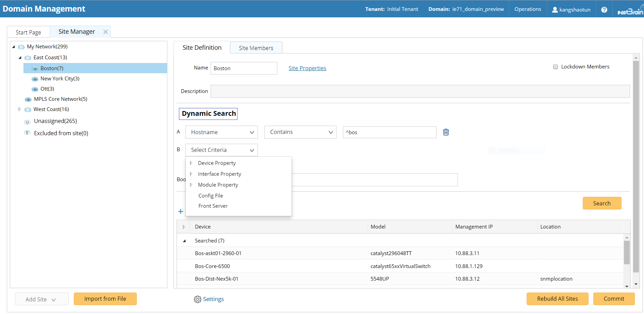This screenshot has width=644, height=314.
Task: Click the Description input field
Action: click(420, 91)
